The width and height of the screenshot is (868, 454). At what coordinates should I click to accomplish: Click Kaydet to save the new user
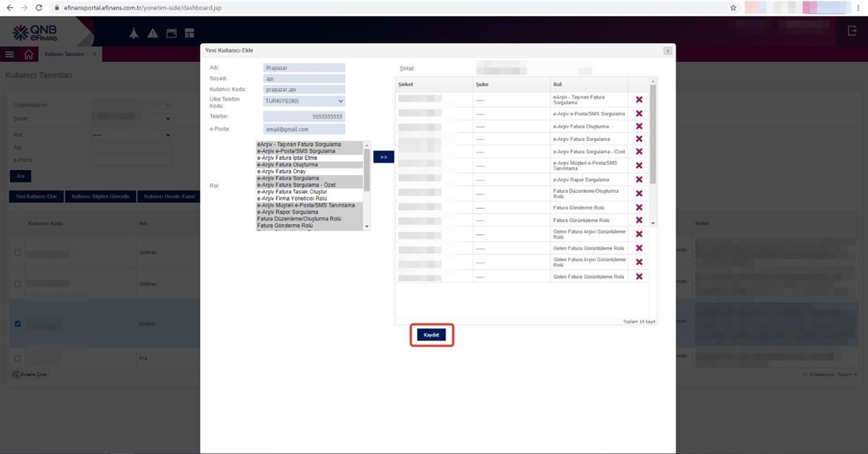pyautogui.click(x=432, y=335)
